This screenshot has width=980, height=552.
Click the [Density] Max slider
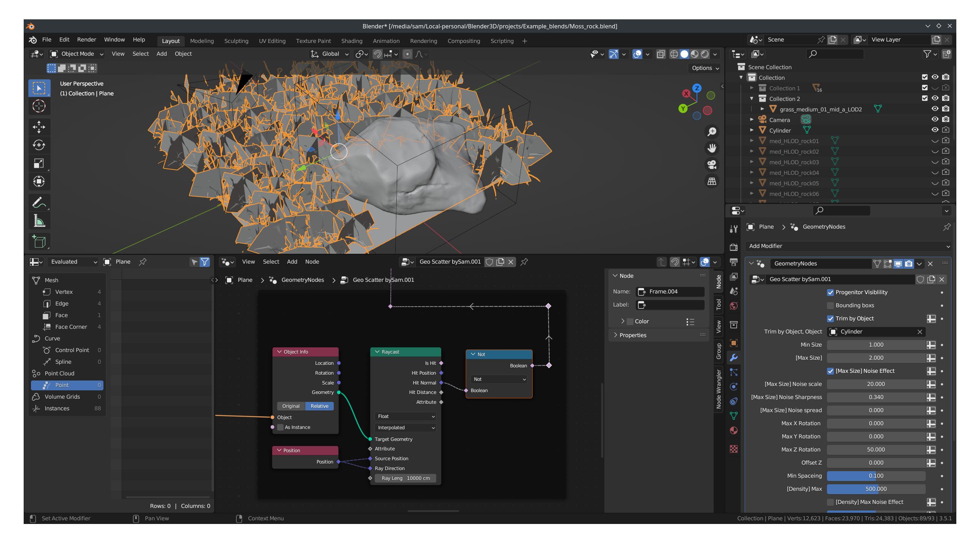(876, 489)
